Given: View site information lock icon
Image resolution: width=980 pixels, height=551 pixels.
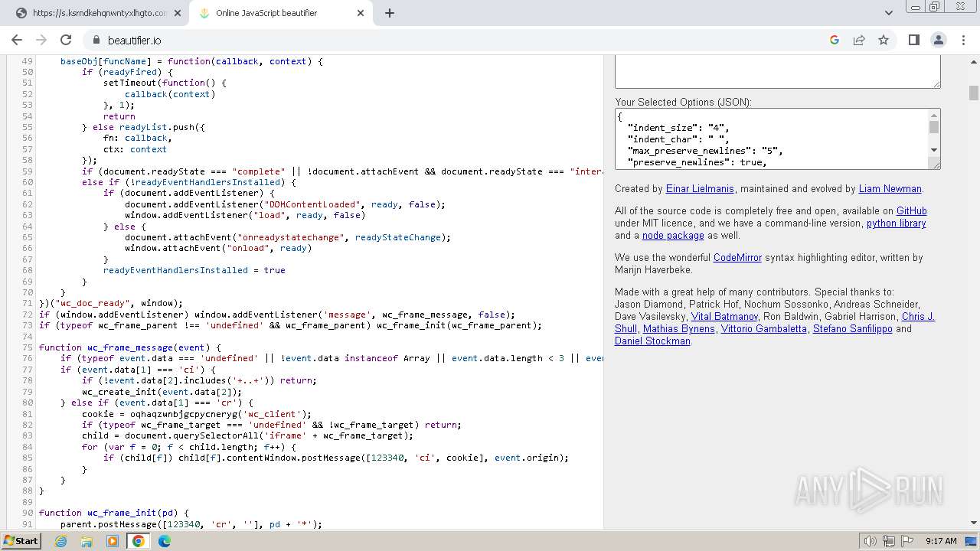Looking at the screenshot, I should (96, 40).
